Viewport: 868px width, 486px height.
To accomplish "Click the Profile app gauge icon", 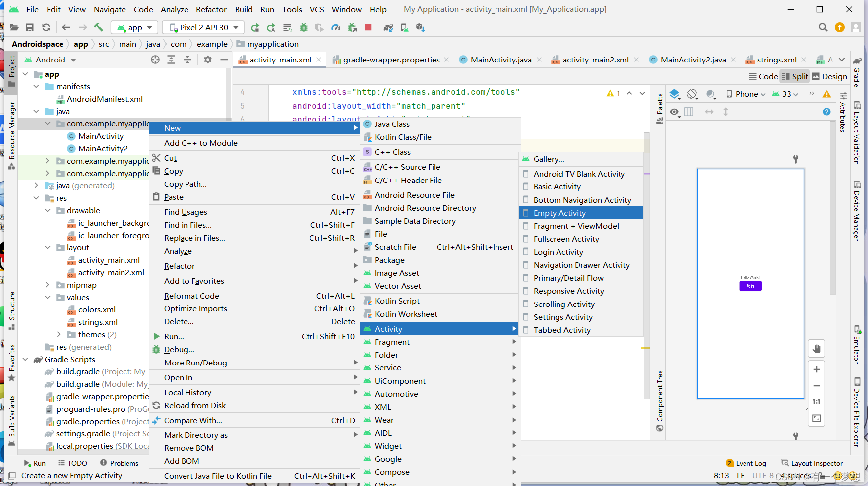I will click(336, 27).
